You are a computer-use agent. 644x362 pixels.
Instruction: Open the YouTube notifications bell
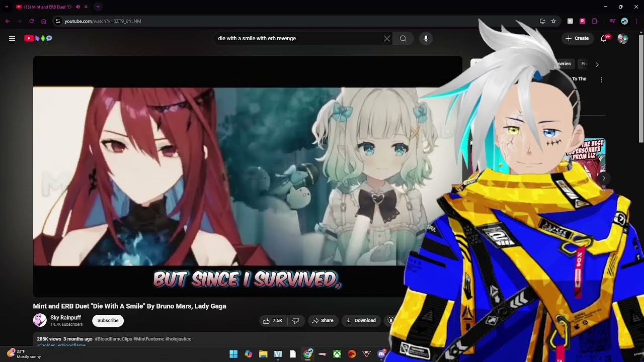[604, 38]
